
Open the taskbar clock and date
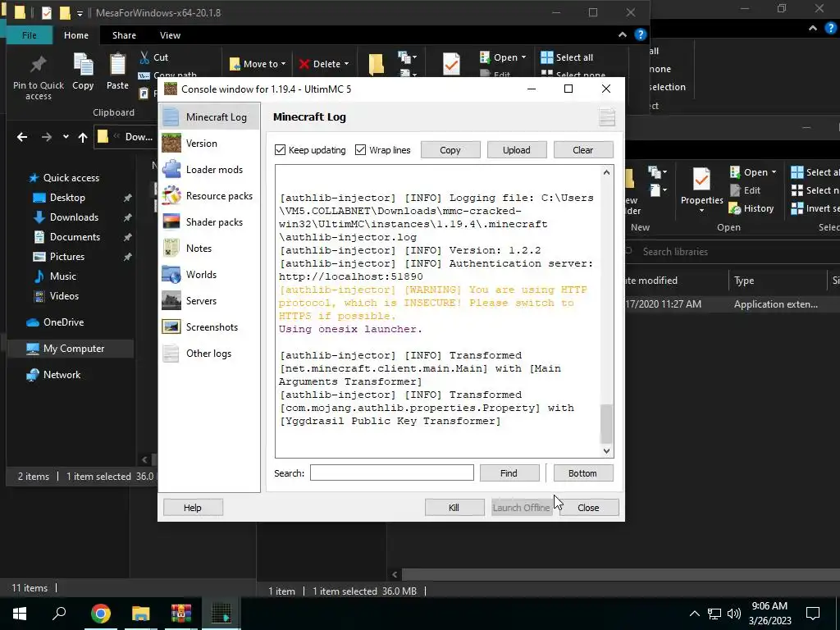click(769, 614)
